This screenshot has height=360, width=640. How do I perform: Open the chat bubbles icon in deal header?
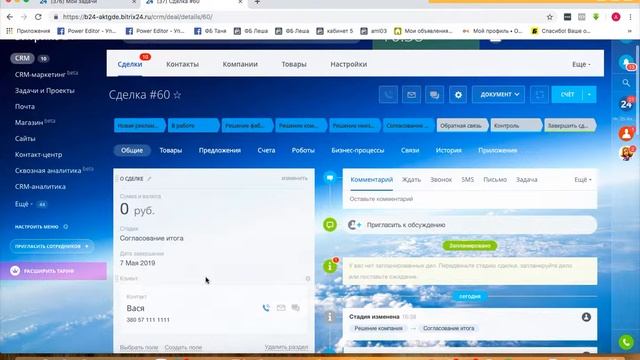coord(435,95)
